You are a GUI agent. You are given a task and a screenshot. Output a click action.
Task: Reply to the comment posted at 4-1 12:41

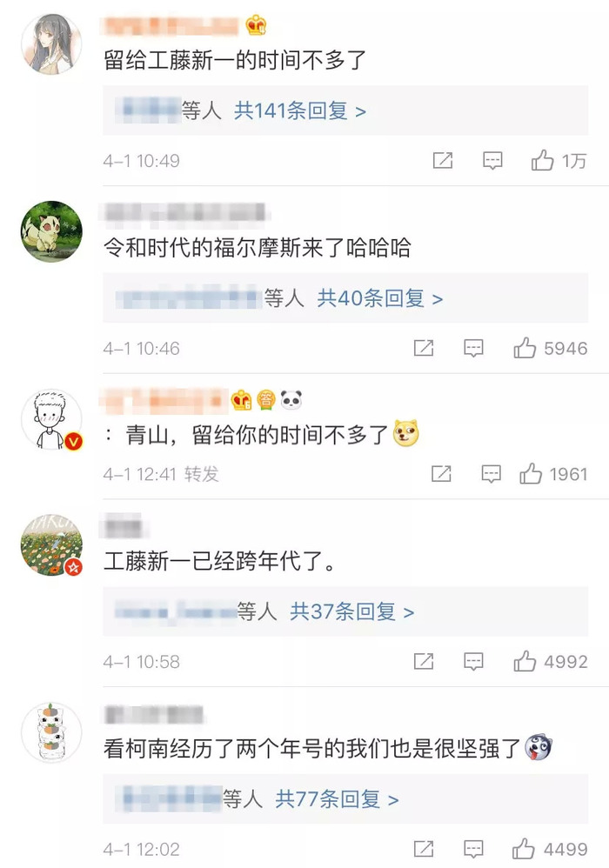(491, 474)
